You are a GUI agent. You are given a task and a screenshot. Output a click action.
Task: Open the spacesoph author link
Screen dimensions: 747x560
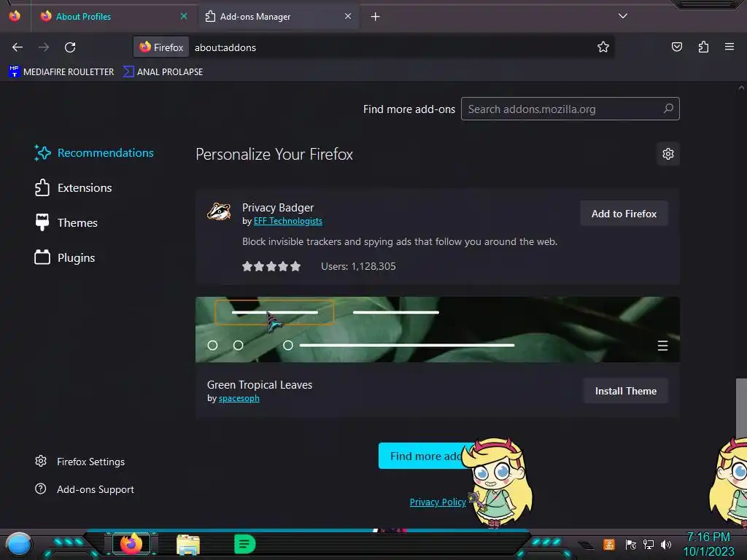coord(239,398)
